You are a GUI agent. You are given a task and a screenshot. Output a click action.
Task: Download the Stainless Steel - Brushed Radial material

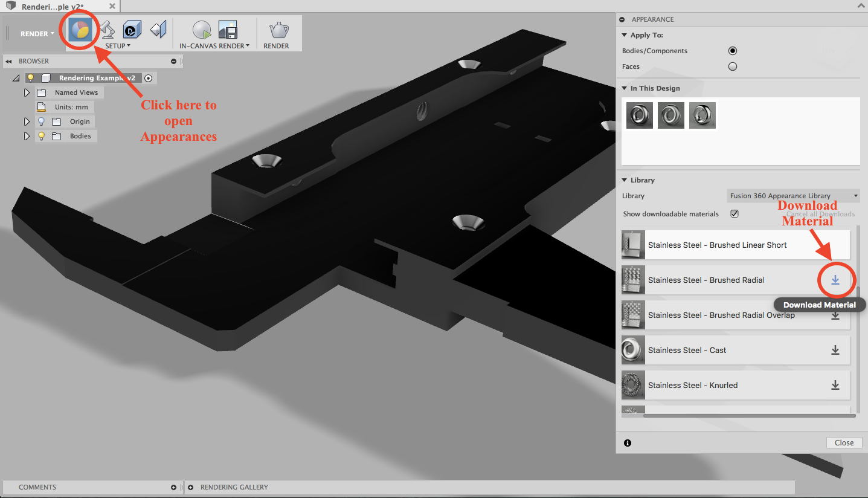pos(835,280)
